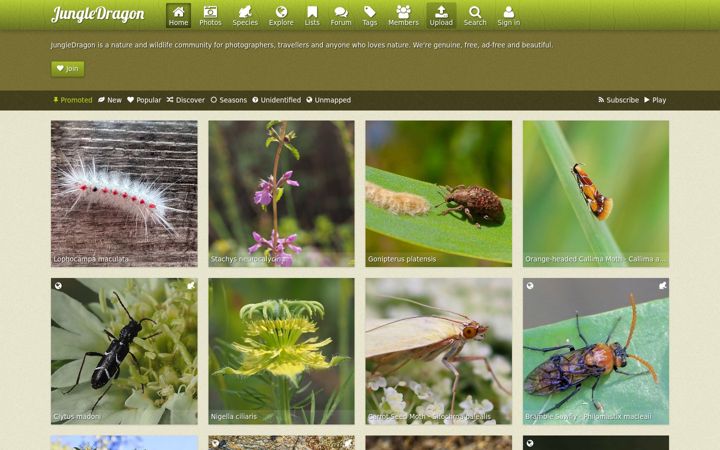The width and height of the screenshot is (720, 450).
Task: Open Clytus madoni beetle photo
Action: click(x=124, y=351)
